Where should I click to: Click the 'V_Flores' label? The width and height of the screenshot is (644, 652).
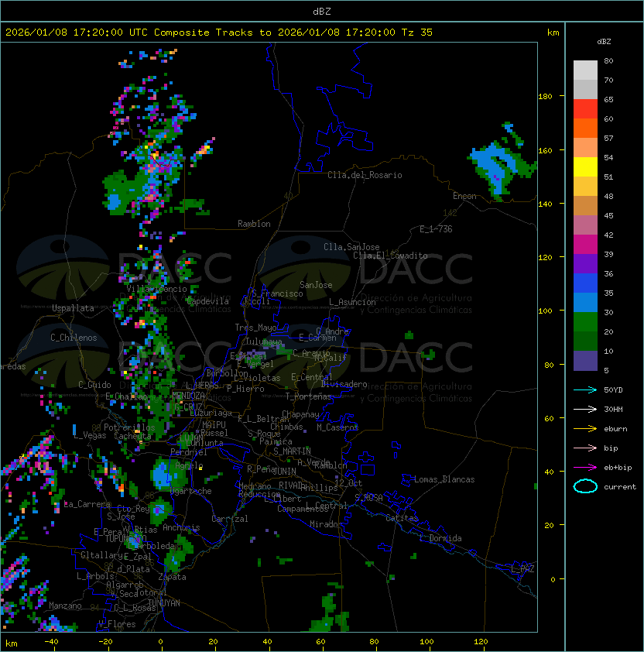point(117,624)
